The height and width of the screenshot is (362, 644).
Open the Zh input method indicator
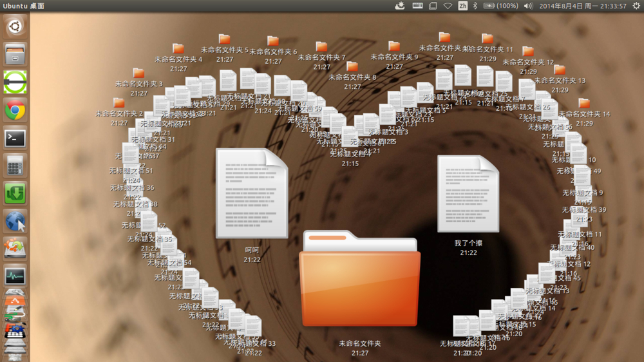coord(462,6)
